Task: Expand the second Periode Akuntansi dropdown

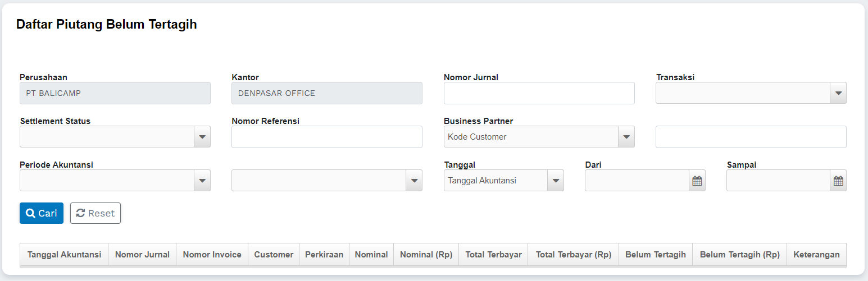Action: 414,181
